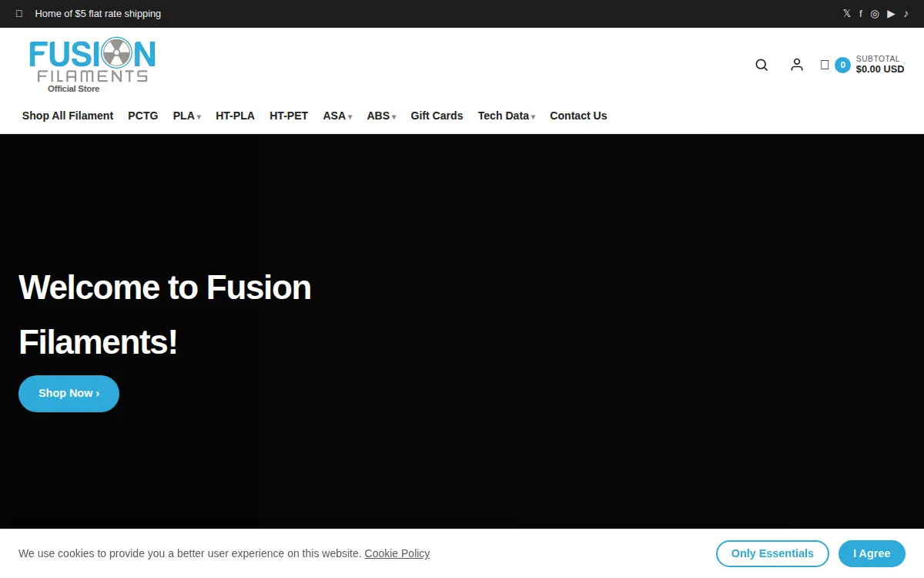Screen dimensions: 924x578
Task: Open the Contact Us page
Action: (x=578, y=116)
